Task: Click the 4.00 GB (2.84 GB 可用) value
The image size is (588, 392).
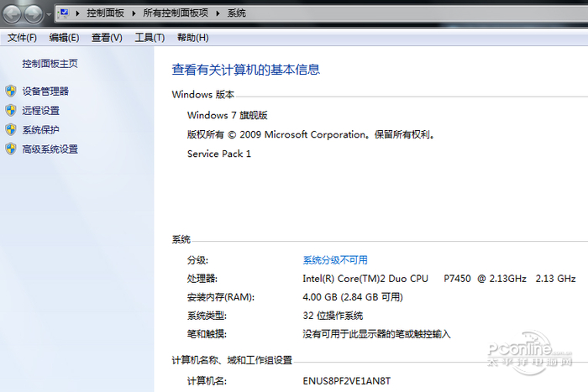Action: [353, 297]
